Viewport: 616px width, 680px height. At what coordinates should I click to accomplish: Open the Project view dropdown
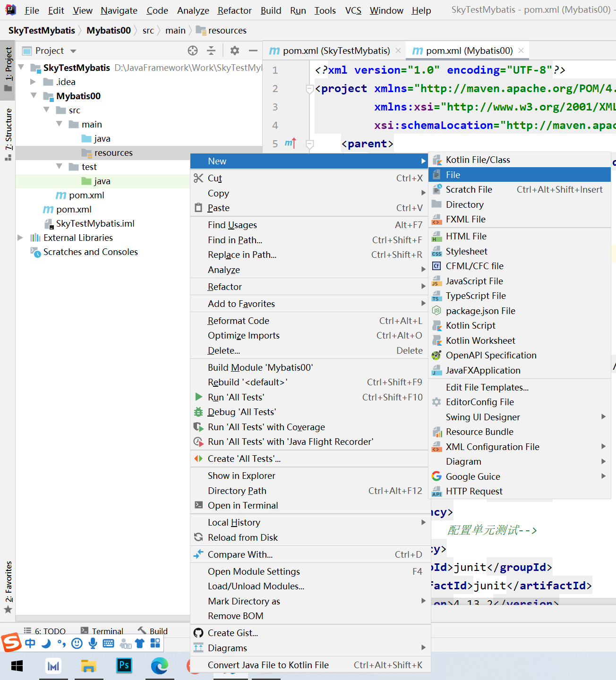coord(73,51)
